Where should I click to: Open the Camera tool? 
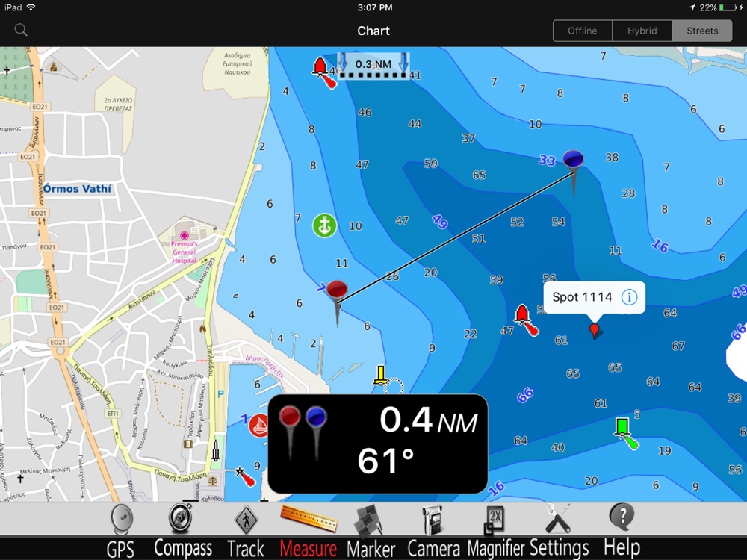(x=433, y=520)
